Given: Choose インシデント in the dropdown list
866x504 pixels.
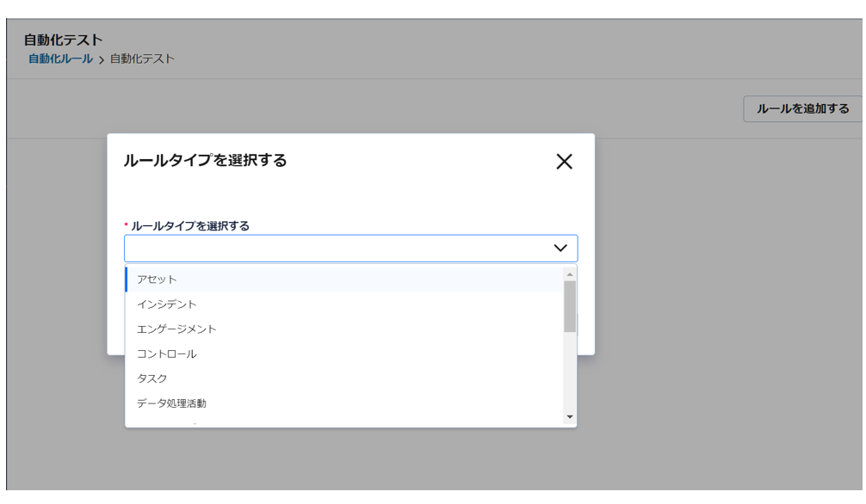Looking at the screenshot, I should click(x=344, y=304).
